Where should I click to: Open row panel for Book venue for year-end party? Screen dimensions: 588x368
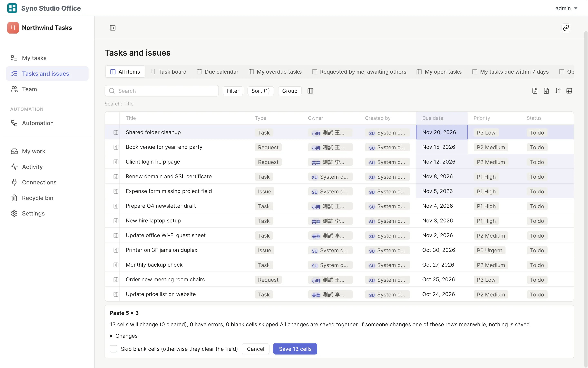click(x=116, y=147)
